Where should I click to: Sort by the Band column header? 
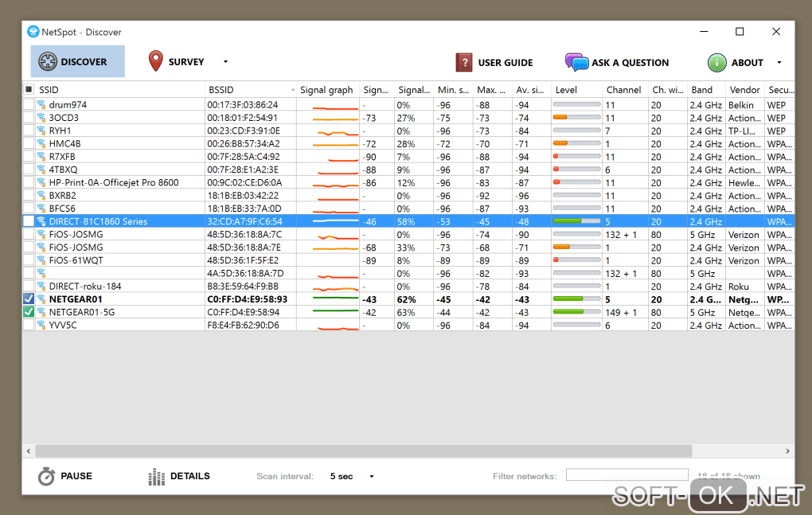(x=706, y=89)
